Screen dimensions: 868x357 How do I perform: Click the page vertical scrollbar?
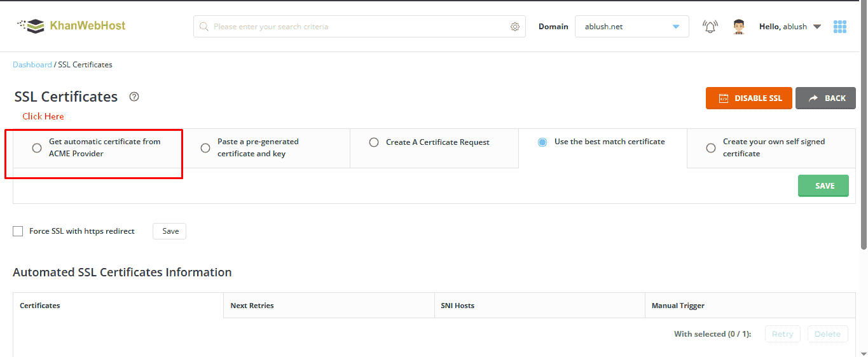tap(864, 159)
